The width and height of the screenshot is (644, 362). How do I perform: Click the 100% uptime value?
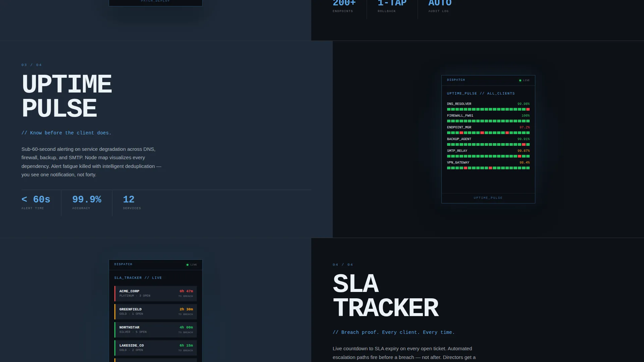(526, 116)
